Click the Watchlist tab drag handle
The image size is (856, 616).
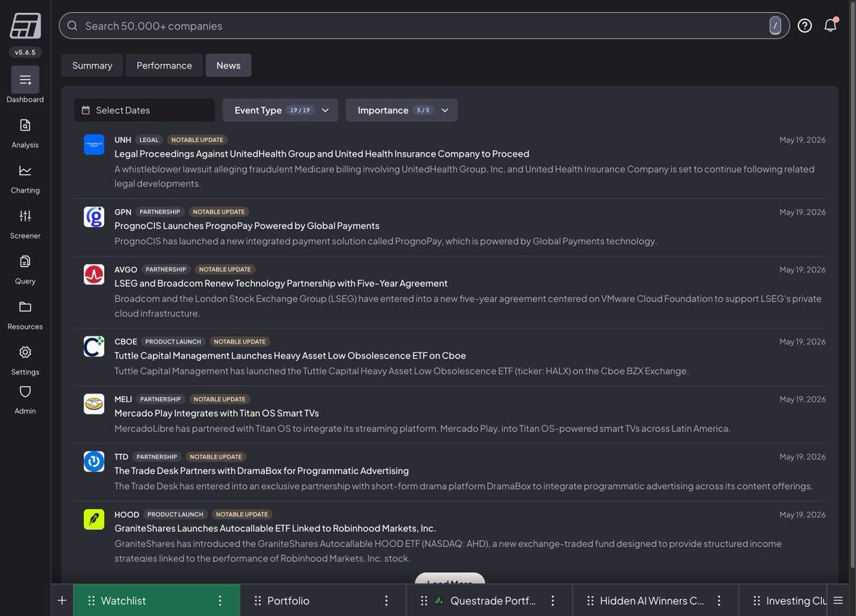pos(91,600)
